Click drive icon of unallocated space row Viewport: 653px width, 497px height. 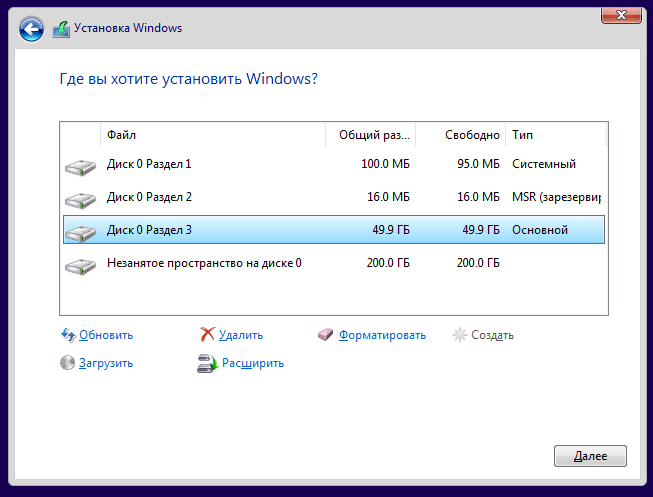80,266
